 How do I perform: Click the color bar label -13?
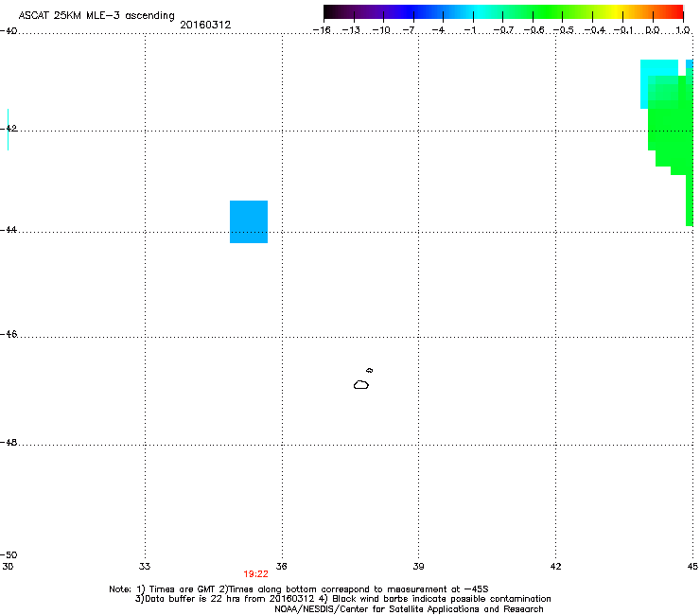point(351,30)
